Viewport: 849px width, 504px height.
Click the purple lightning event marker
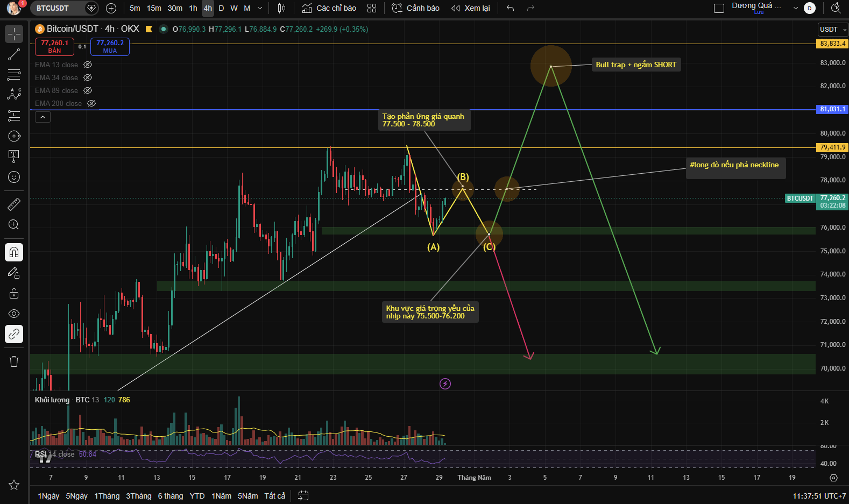(445, 384)
